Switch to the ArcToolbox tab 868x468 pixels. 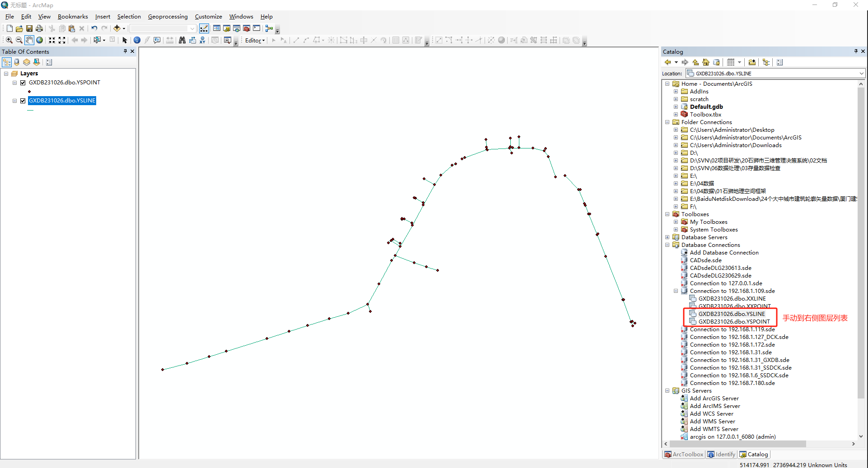pos(683,454)
